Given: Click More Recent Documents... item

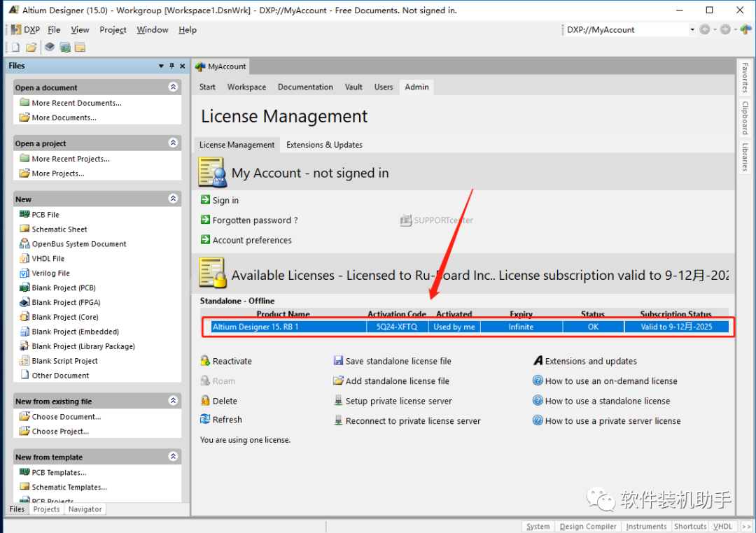Looking at the screenshot, I should [x=77, y=103].
